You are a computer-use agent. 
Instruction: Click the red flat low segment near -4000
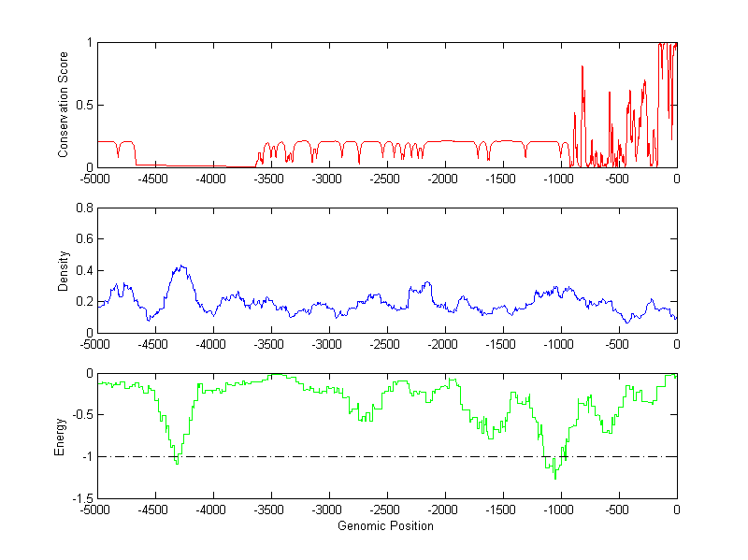[x=213, y=165]
